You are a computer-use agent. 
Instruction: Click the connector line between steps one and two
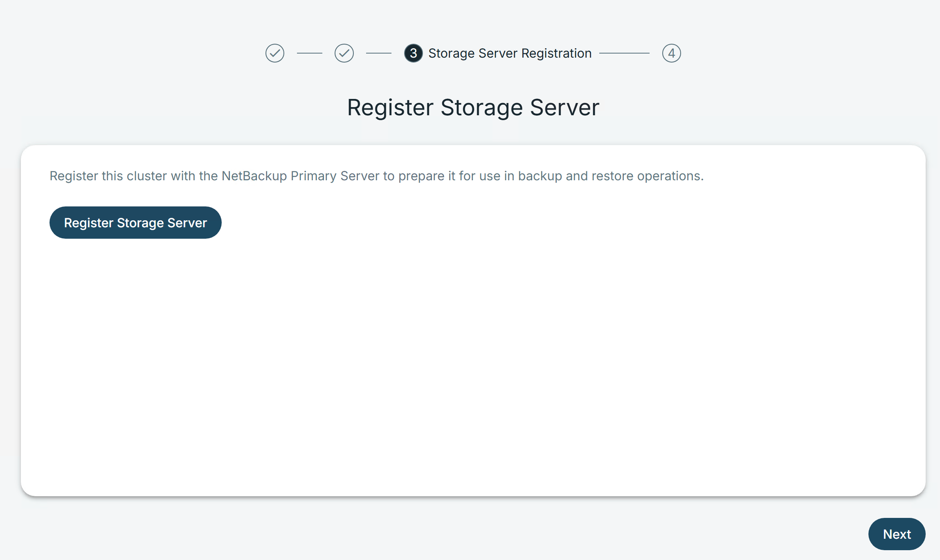pyautogui.click(x=309, y=53)
